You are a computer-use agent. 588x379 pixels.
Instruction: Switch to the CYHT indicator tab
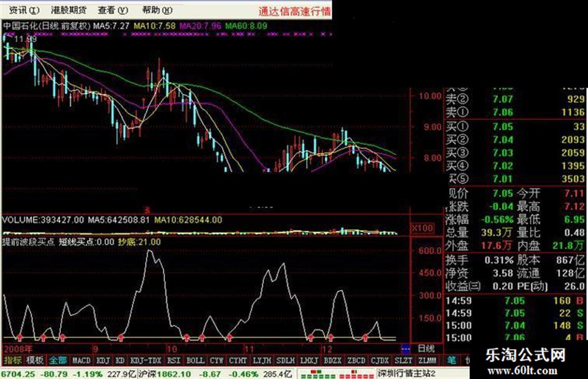tap(238, 360)
